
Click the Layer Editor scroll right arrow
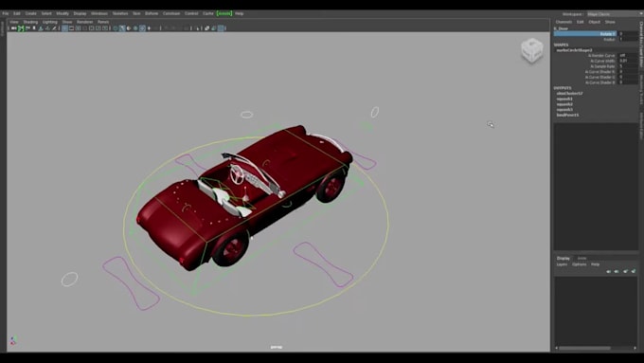635,348
